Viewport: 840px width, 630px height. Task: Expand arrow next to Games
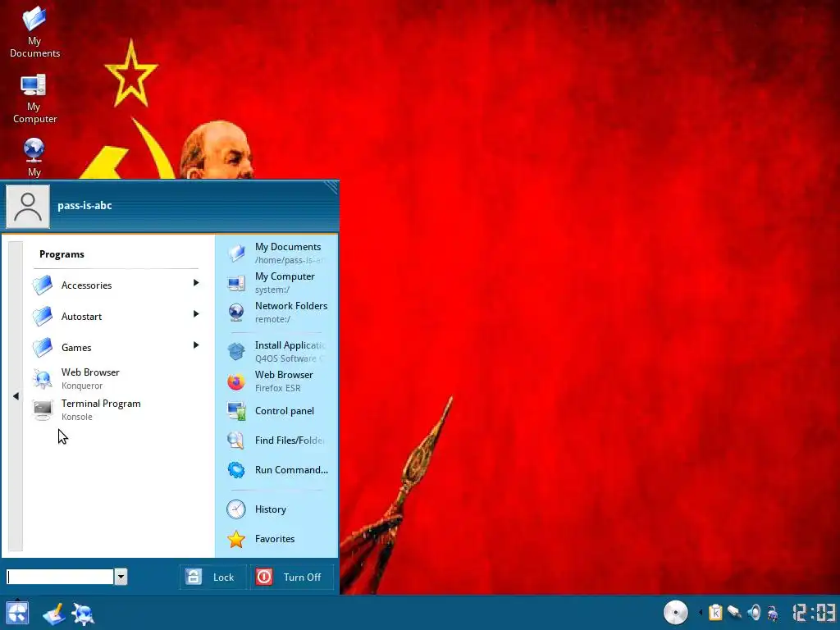[x=196, y=345]
